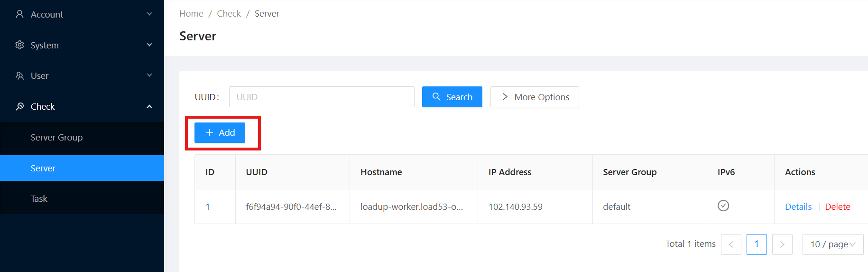Click the IPv6 check-circle icon in row 1
The width and height of the screenshot is (868, 272).
pyautogui.click(x=723, y=206)
